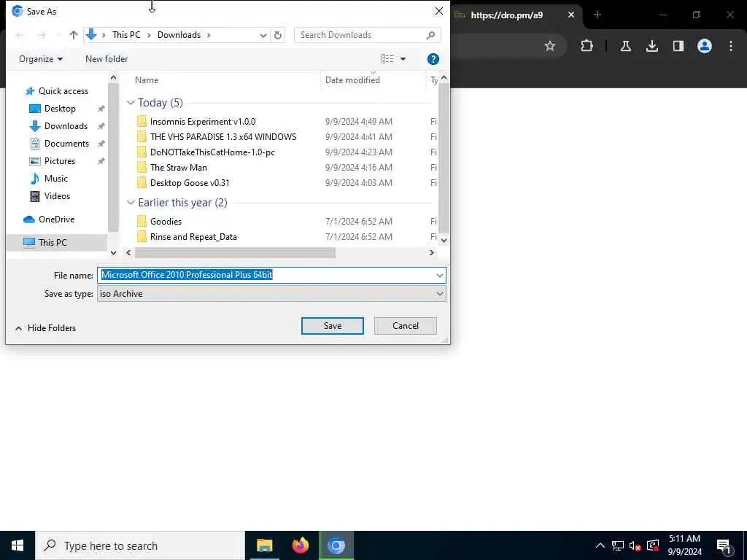The image size is (747, 560).
Task: Click the Forward navigation arrow in Save As
Action: (x=42, y=35)
